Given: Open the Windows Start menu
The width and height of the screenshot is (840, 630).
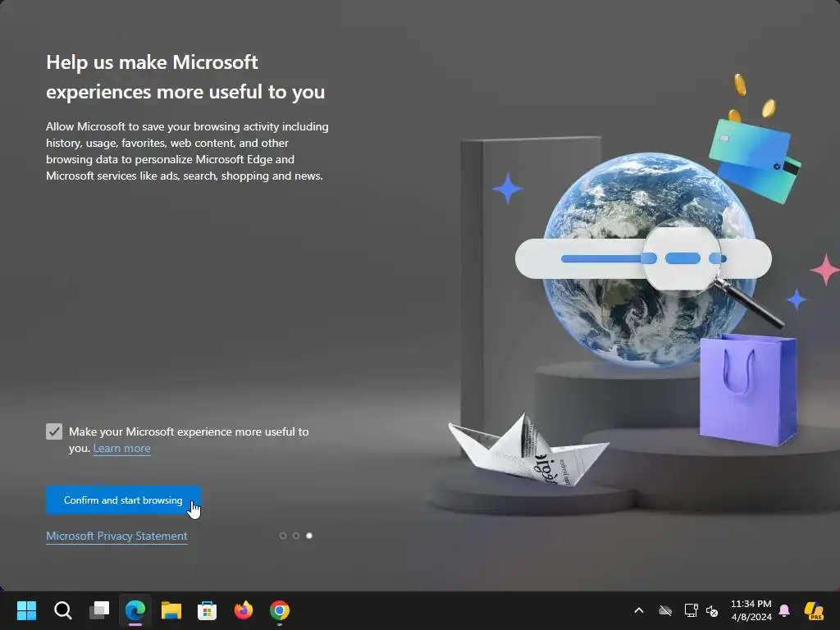Looking at the screenshot, I should 27,610.
